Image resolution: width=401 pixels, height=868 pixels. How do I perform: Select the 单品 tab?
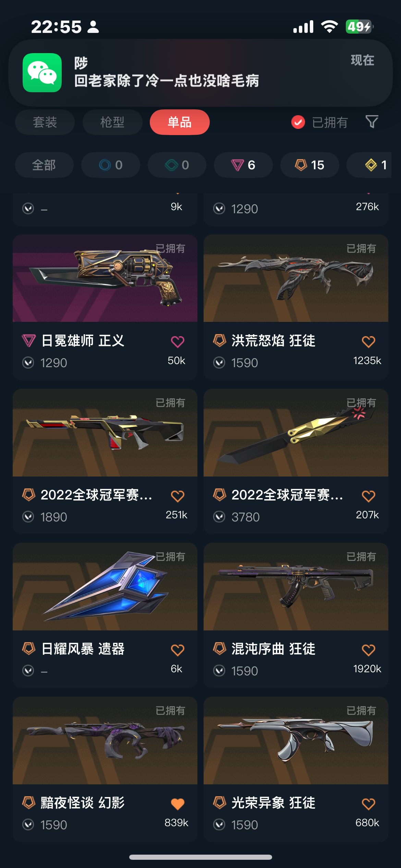pos(180,122)
